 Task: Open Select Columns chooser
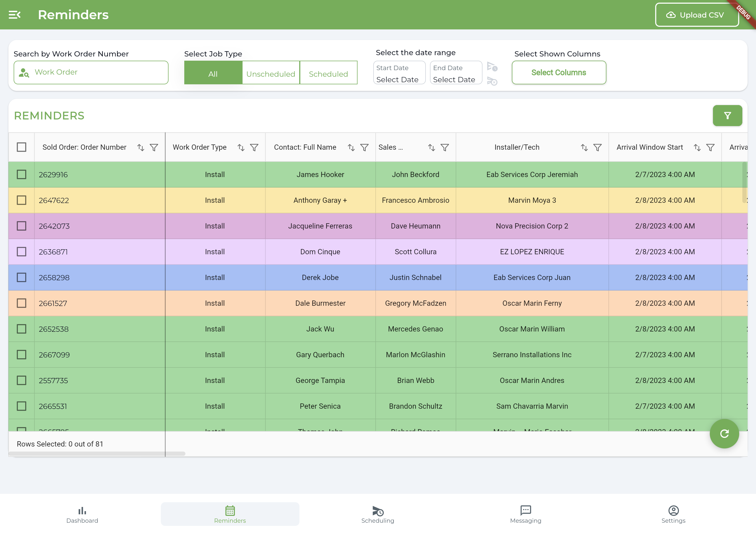tap(558, 72)
